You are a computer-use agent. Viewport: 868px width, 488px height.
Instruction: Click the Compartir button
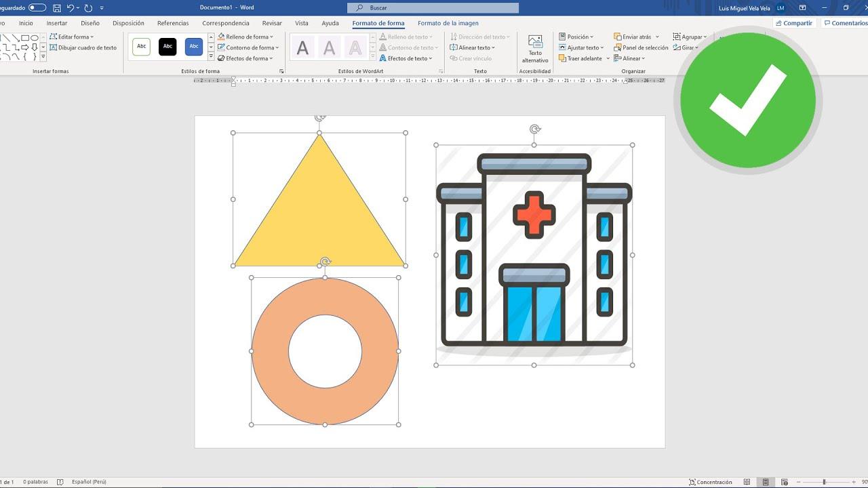coord(793,23)
